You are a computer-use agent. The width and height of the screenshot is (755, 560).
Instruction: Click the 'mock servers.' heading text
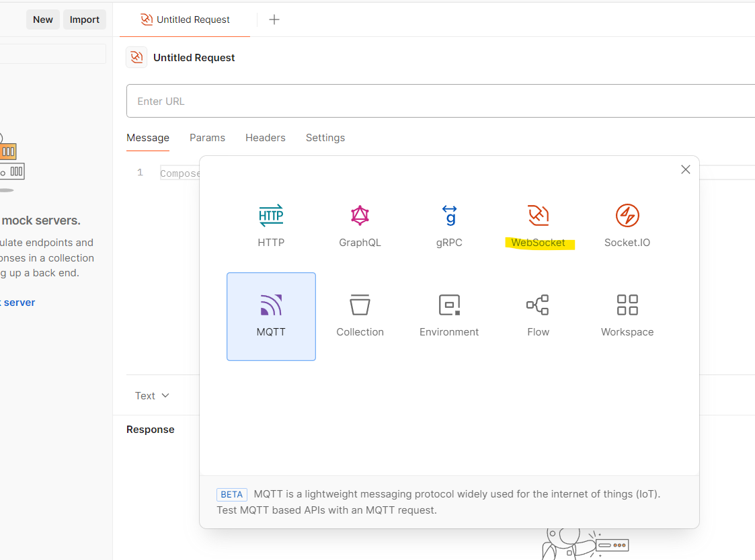coord(41,221)
